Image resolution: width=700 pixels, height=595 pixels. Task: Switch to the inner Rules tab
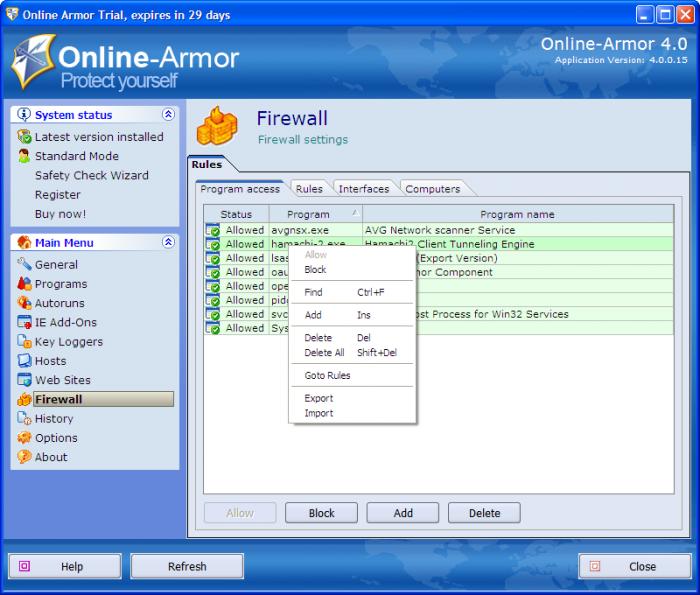[309, 189]
